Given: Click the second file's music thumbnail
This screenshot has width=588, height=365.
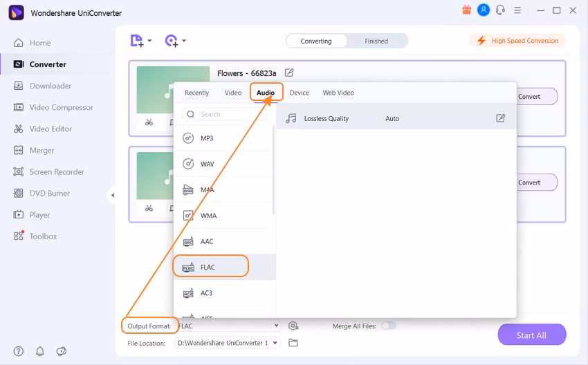Looking at the screenshot, I should click(x=155, y=176).
